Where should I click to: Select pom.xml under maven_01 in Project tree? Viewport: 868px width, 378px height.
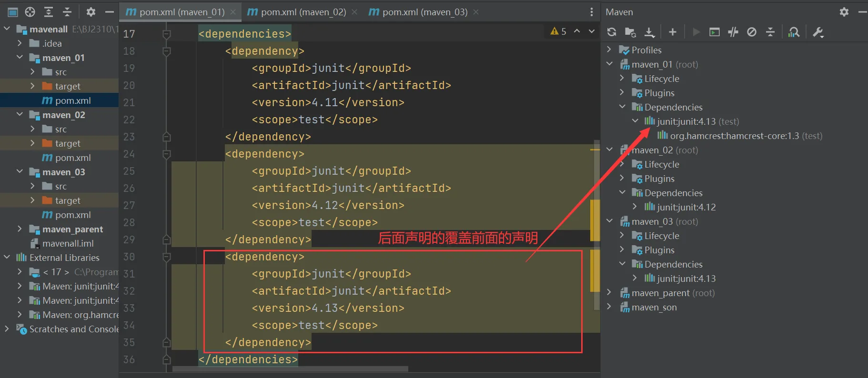point(66,100)
